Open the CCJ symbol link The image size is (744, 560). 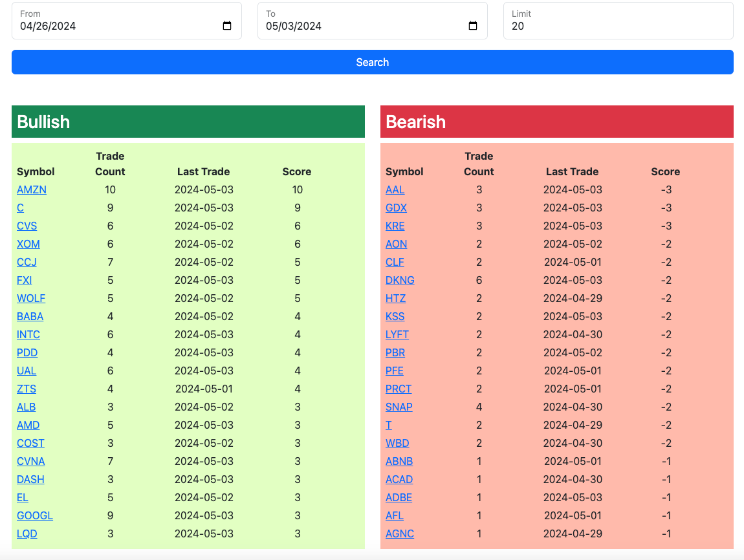pos(27,263)
